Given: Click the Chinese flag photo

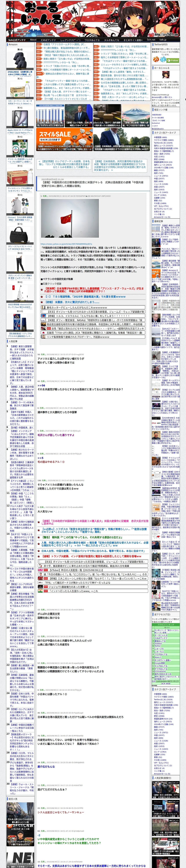Looking at the screenshot, I should point(70,218).
